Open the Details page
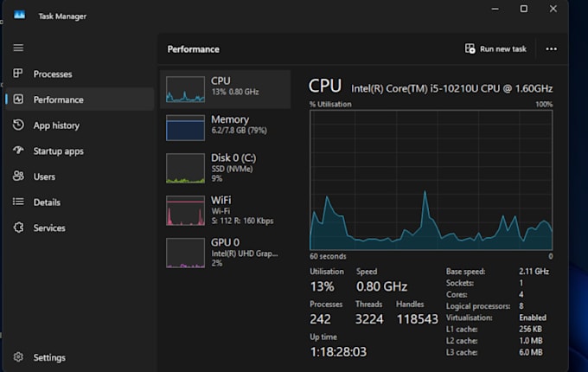Screen dimensions: 588x372 coord(47,202)
